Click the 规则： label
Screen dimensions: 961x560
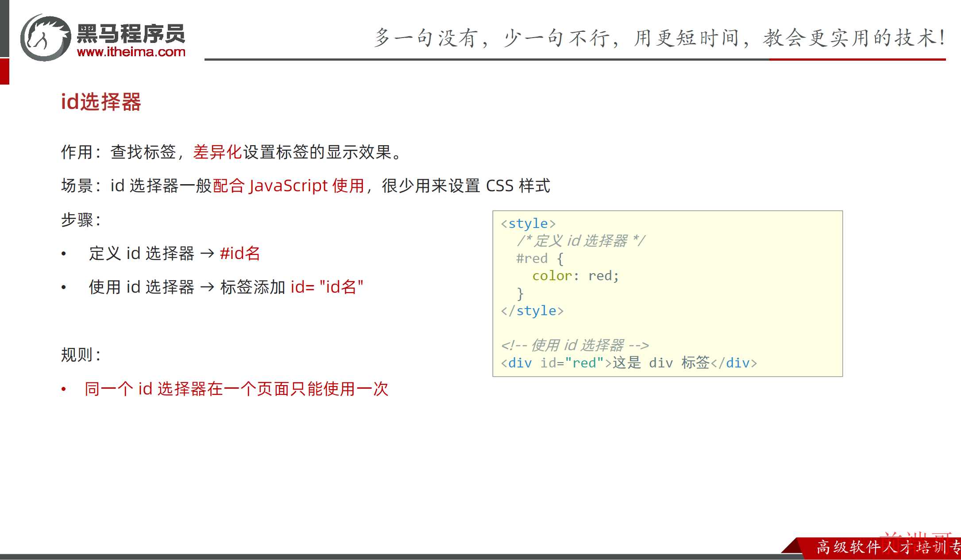(81, 355)
